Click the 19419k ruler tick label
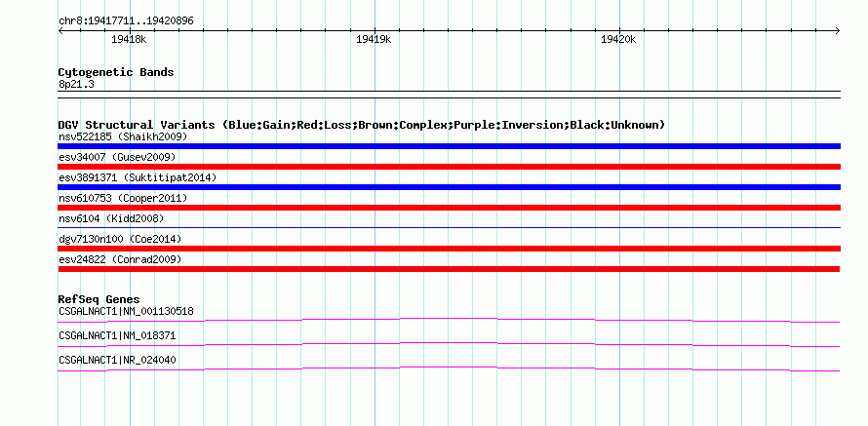 [x=374, y=39]
